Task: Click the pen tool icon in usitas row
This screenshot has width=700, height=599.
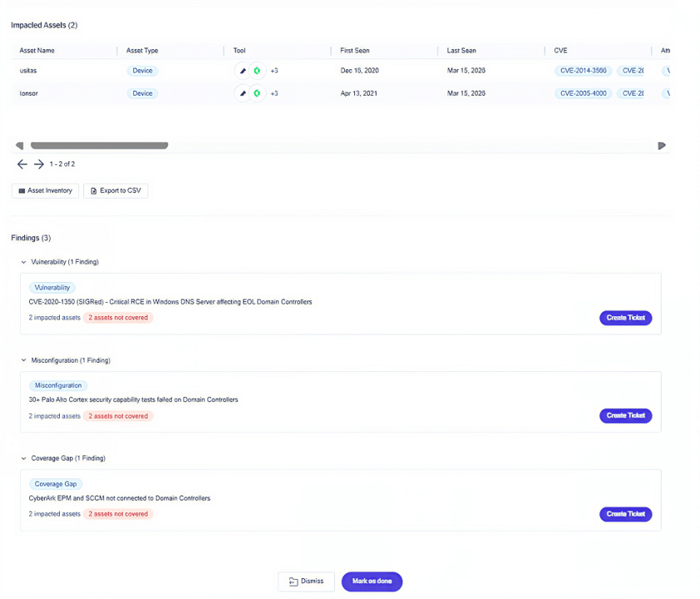Action: pyautogui.click(x=243, y=71)
